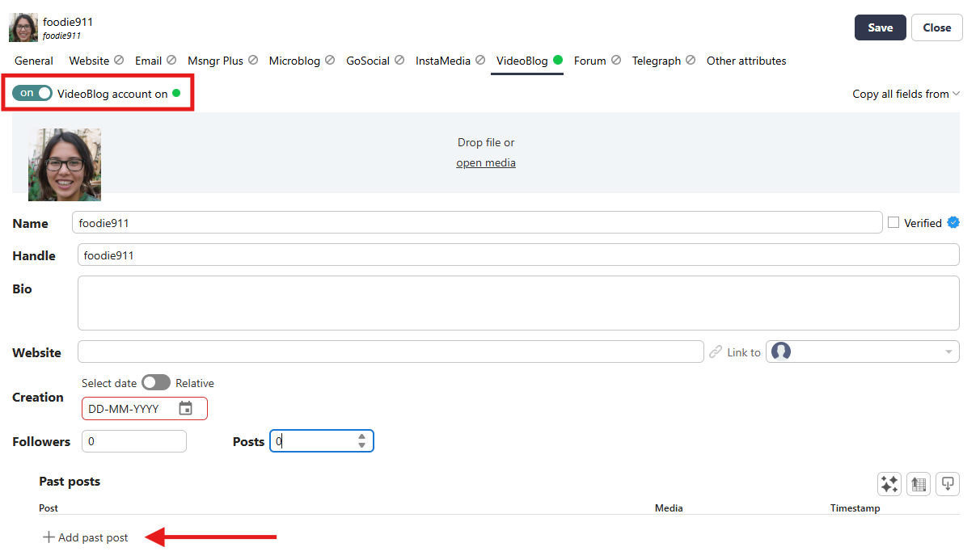Select the large profile photo thumbnail
The height and width of the screenshot is (560, 980).
coord(65,165)
